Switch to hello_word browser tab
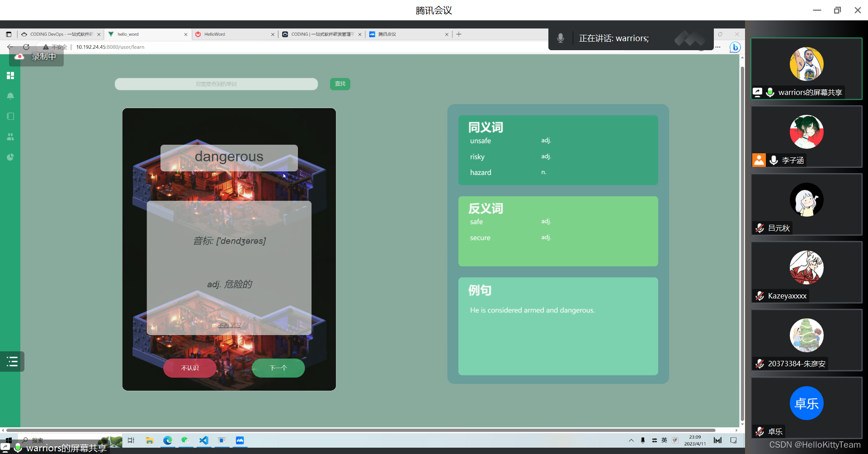This screenshot has height=454, width=868. click(x=148, y=34)
